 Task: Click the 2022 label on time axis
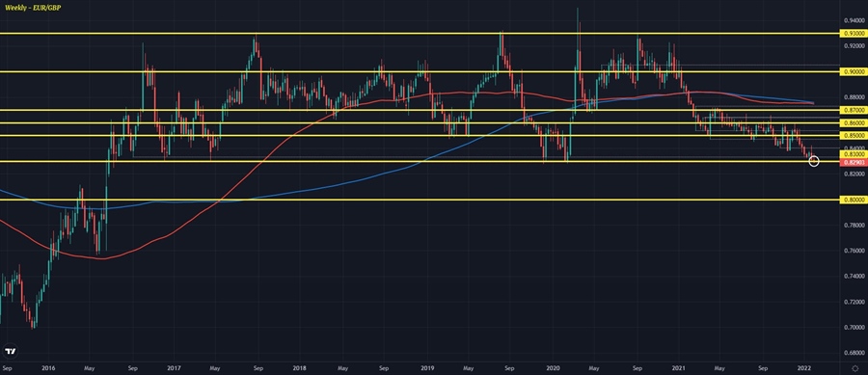pos(804,367)
